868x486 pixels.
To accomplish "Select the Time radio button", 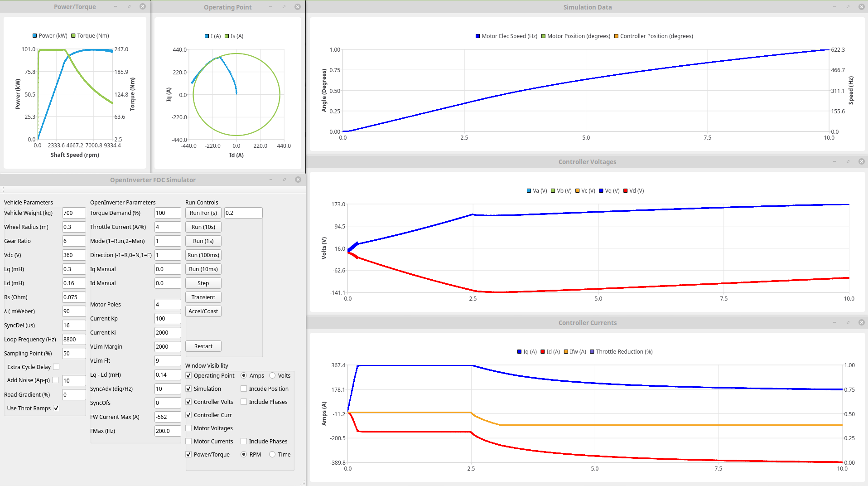I will pyautogui.click(x=272, y=454).
